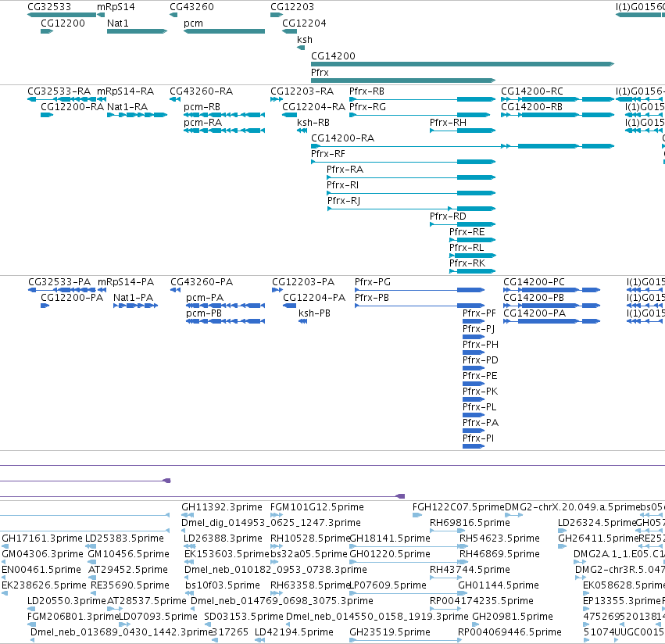Click protein Pfrx-PD label
The width and height of the screenshot is (665, 644).
click(x=481, y=360)
